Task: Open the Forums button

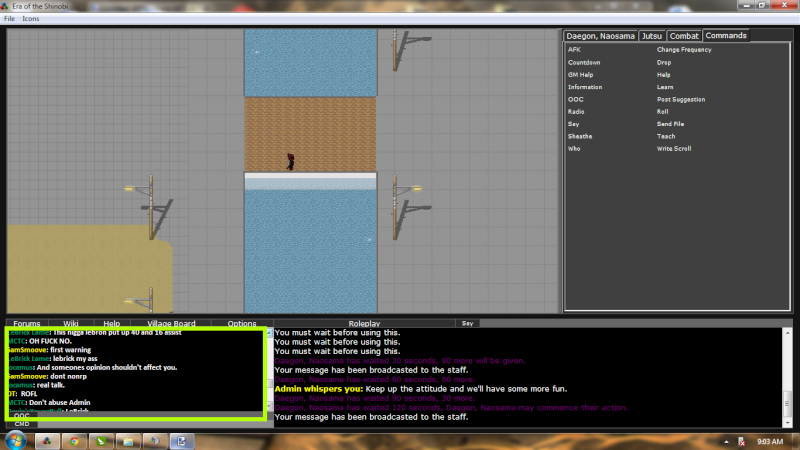Action: (x=27, y=323)
